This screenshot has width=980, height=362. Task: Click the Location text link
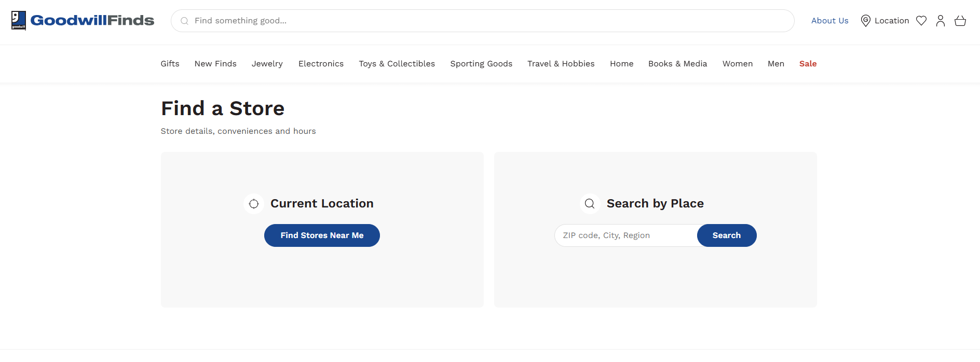point(892,21)
